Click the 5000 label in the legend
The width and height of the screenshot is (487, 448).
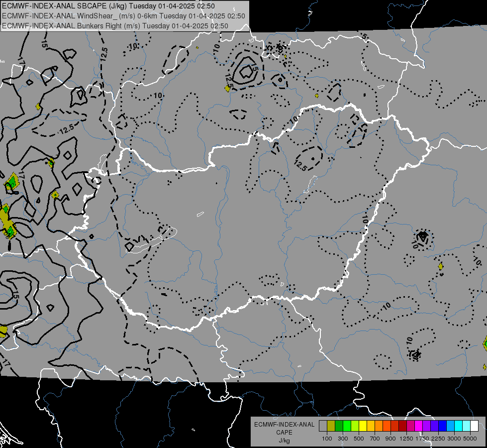470,439
